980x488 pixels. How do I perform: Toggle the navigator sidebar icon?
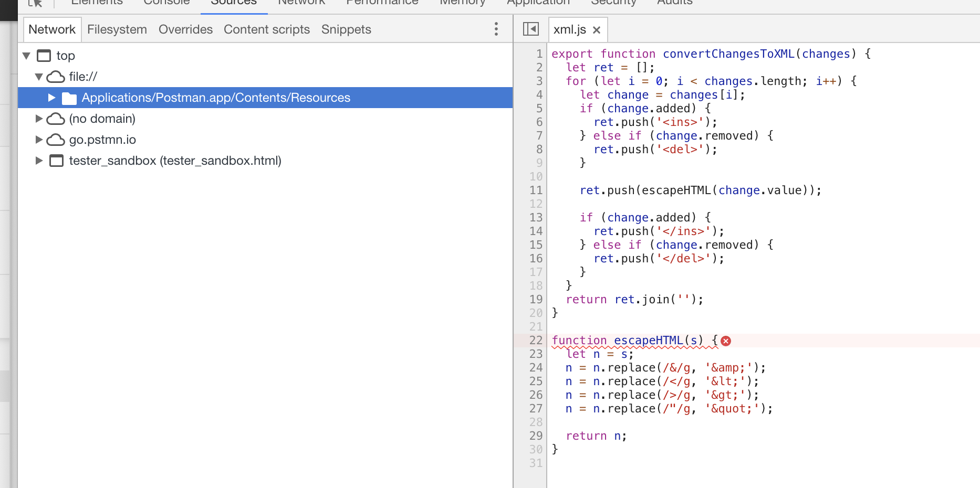pyautogui.click(x=531, y=29)
